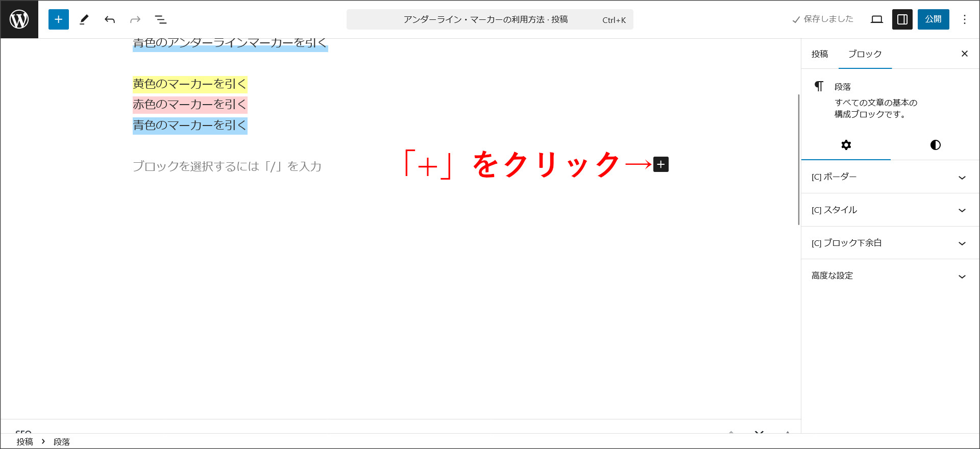Expand the 高度な設定 panel
The image size is (980, 449).
[x=890, y=276]
